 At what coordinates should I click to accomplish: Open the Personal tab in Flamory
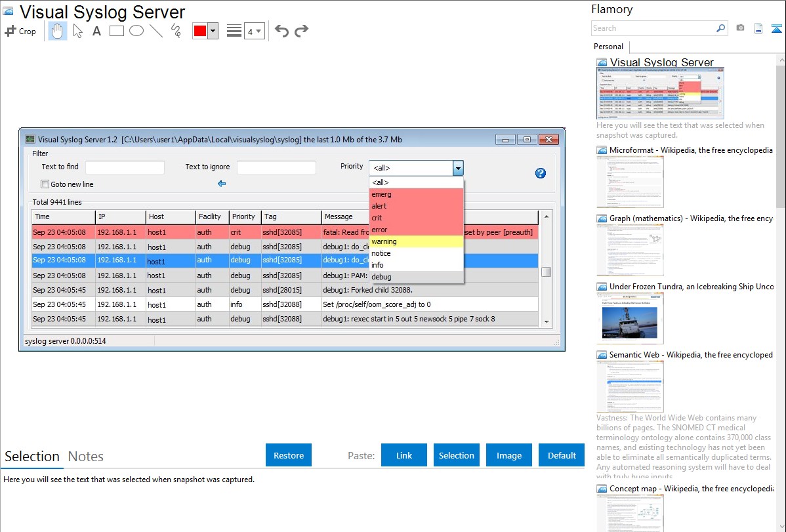click(x=608, y=47)
